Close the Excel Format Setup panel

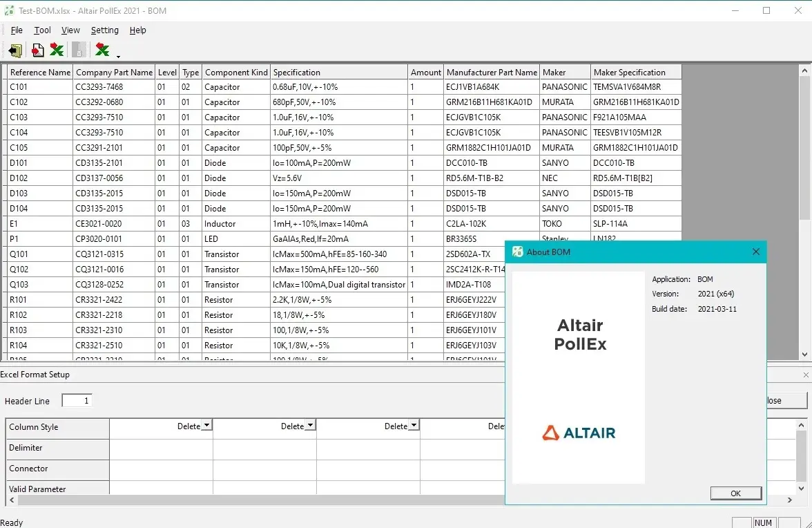(806, 375)
